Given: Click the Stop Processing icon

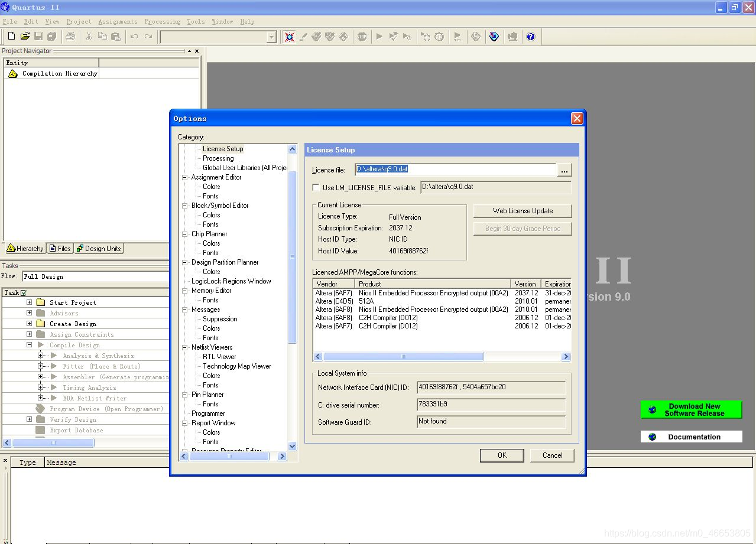Looking at the screenshot, I should click(362, 37).
